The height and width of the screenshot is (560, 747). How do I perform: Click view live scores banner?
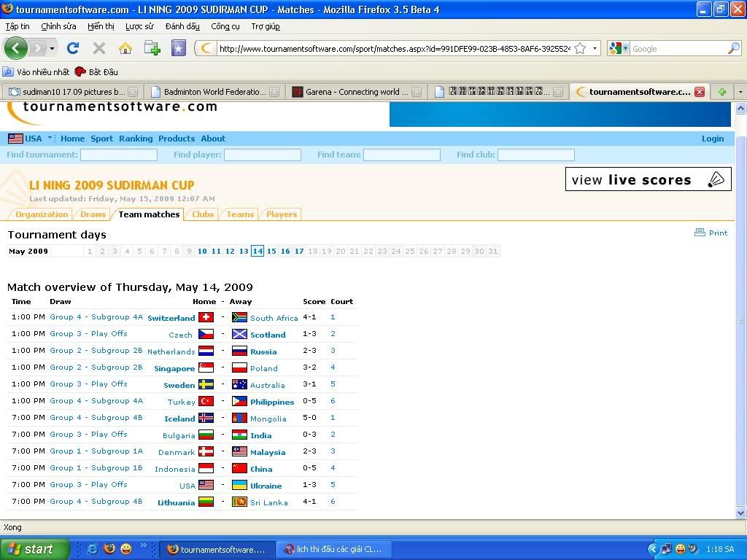tap(648, 179)
